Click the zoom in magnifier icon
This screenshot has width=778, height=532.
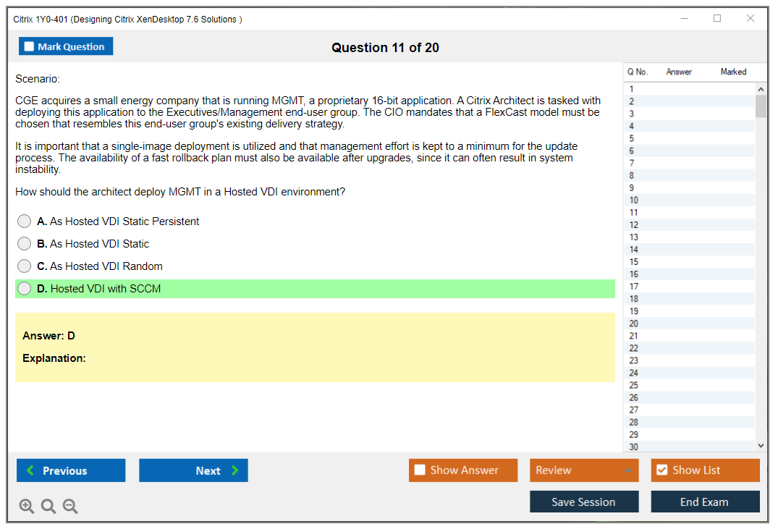click(x=27, y=507)
